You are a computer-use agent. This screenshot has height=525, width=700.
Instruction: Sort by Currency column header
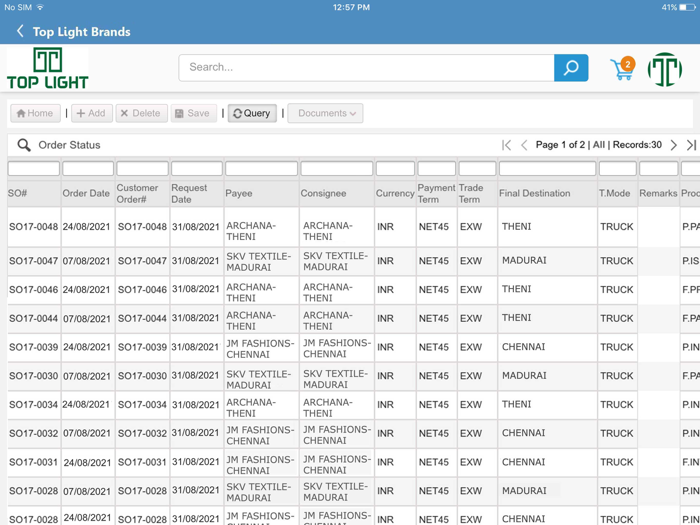point(395,193)
